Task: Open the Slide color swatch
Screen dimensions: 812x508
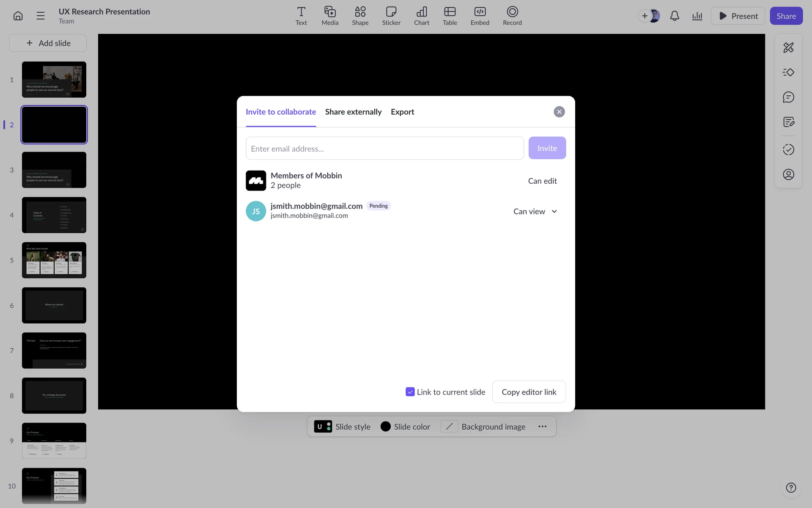Action: [405, 427]
